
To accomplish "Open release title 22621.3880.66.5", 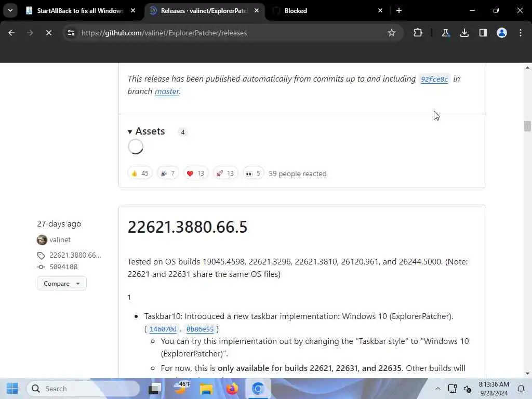I will tap(187, 227).
